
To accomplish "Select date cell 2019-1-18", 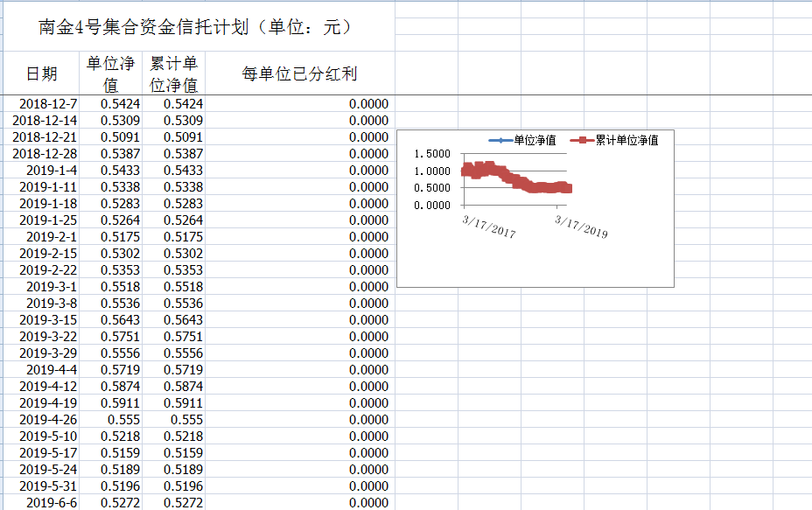I will [x=41, y=203].
